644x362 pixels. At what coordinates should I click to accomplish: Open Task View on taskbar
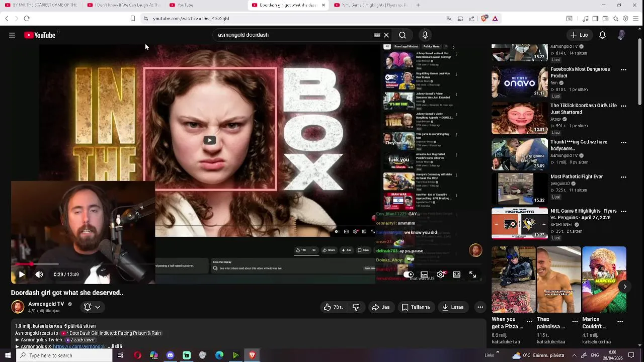(x=120, y=355)
